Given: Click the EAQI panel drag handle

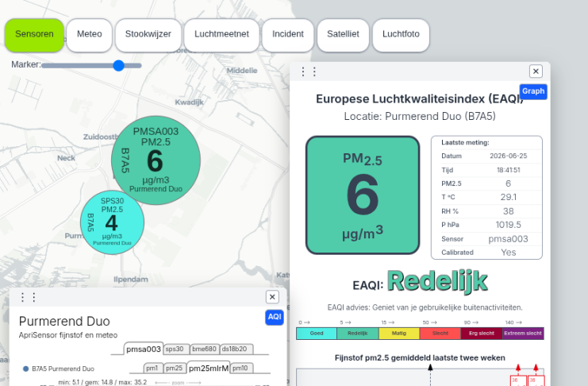Looking at the screenshot, I should pos(309,71).
